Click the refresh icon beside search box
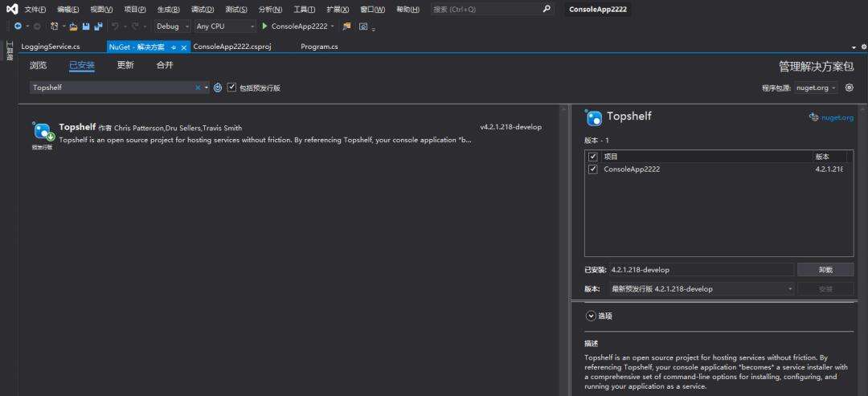 (218, 88)
